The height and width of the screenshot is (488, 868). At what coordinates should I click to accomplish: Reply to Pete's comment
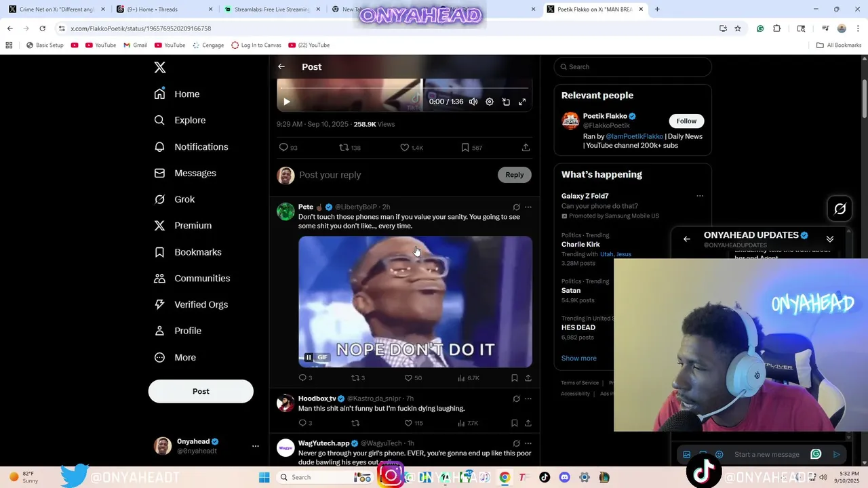(303, 378)
